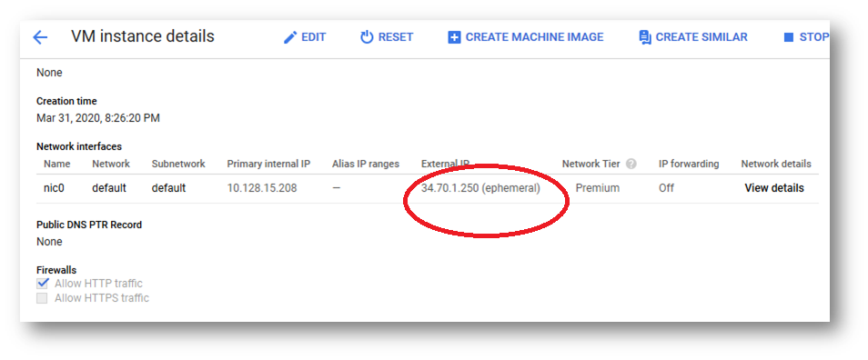Click the RESET power button
Screen dimensions: 868x360
pyautogui.click(x=387, y=37)
